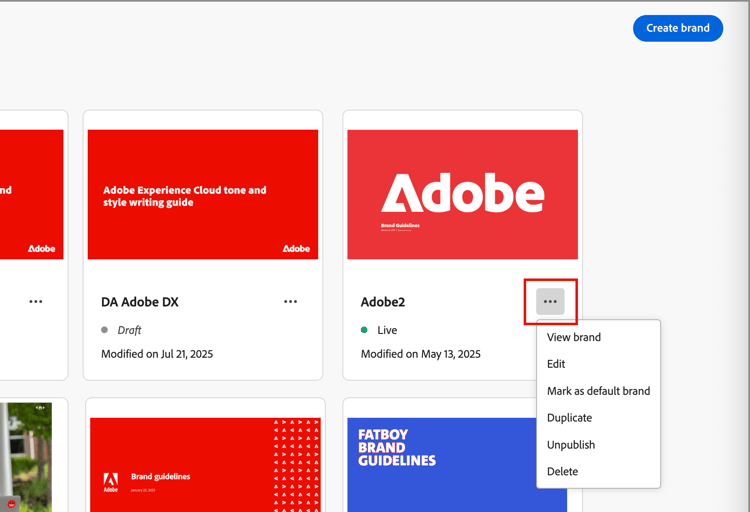Click the Modified on Jul 21, 2025 text

[157, 354]
